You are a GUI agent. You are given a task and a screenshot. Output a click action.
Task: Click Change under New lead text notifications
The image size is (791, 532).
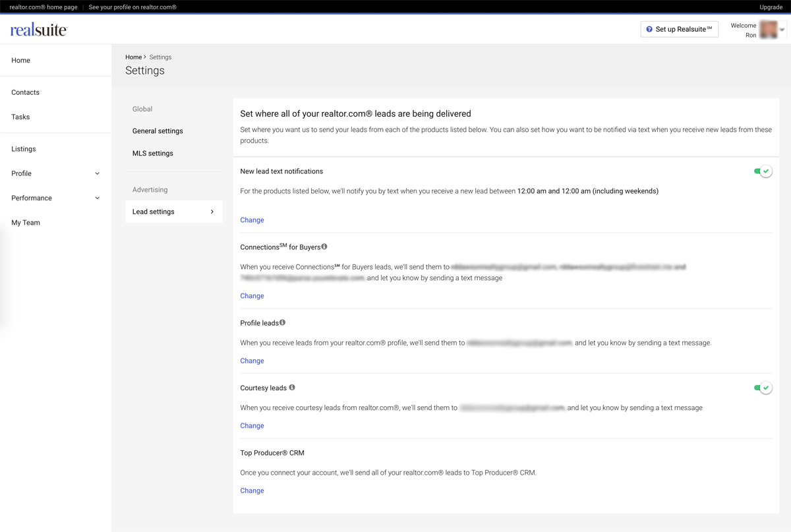tap(252, 220)
